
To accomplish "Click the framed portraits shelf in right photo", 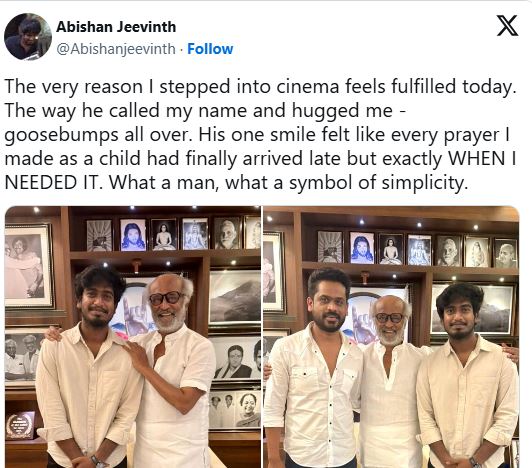I will coord(417,250).
